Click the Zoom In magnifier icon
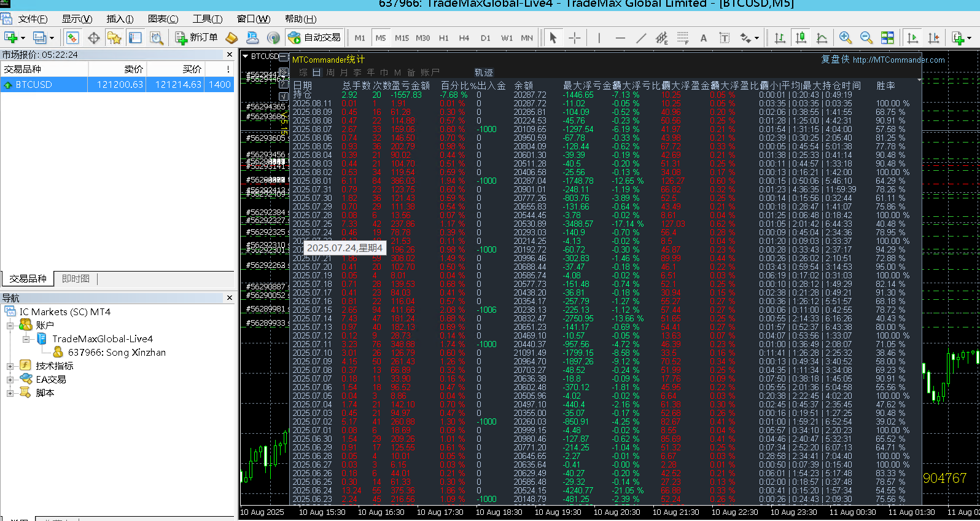Screen dimensions: 980x521 [x=846, y=38]
